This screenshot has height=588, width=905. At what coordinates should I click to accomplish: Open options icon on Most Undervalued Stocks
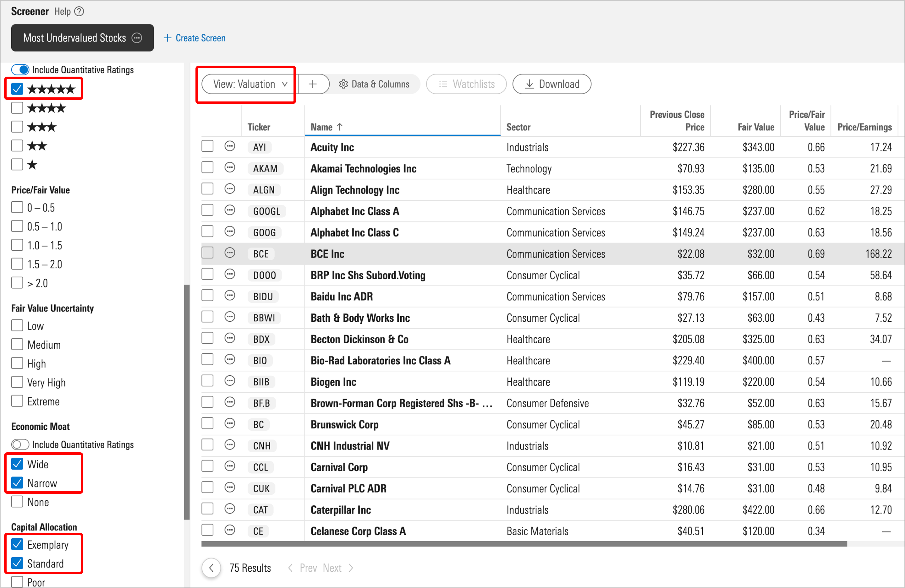[x=136, y=38]
